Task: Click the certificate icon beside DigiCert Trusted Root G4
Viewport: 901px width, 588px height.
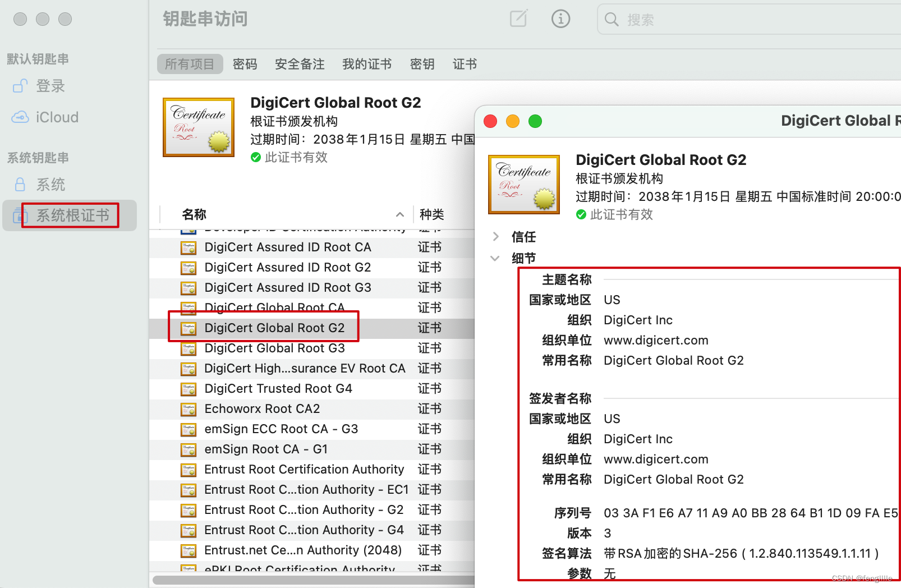Action: pyautogui.click(x=188, y=389)
